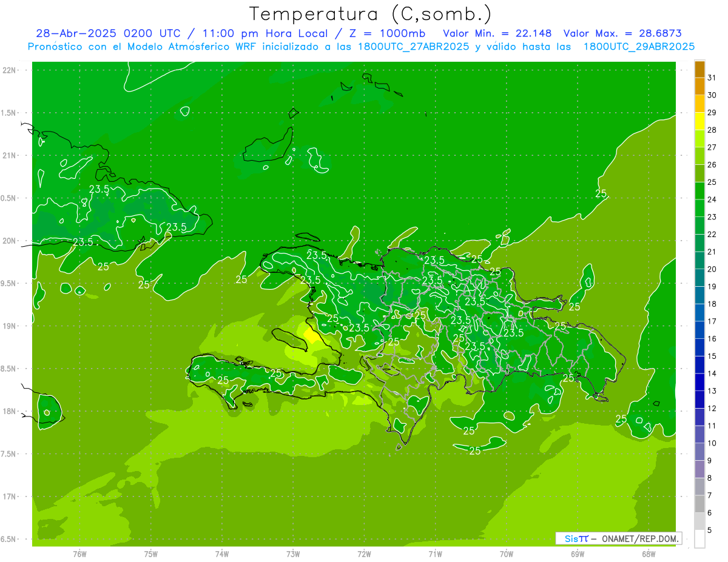The image size is (728, 562).
Task: Click the title "Temperatura (C,somb.)"
Action: [x=370, y=14]
